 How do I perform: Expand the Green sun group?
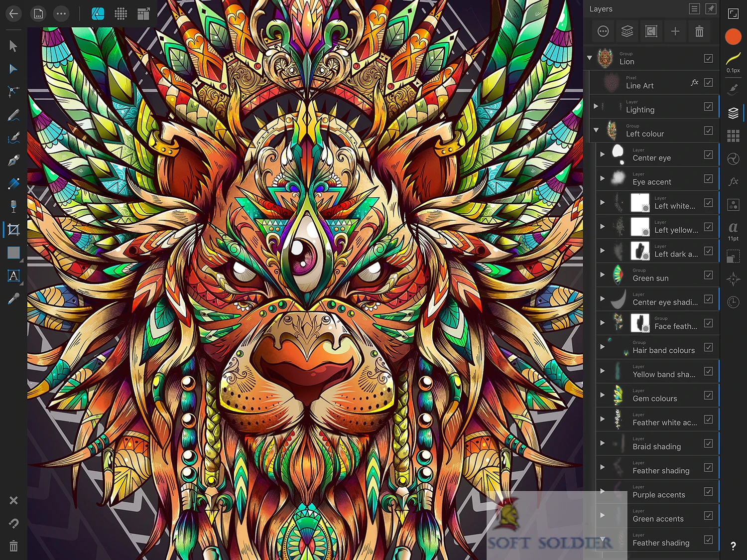click(603, 275)
